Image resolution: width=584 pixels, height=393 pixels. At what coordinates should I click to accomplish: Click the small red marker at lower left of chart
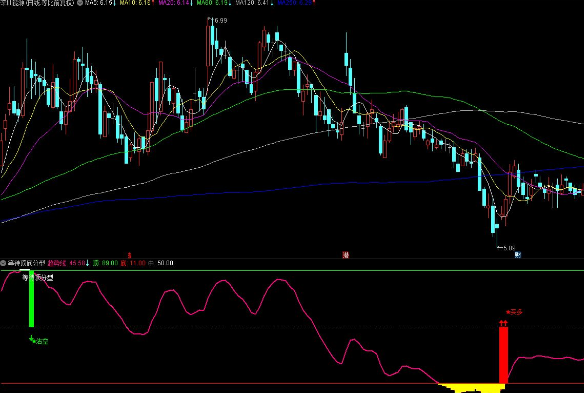(x=129, y=255)
